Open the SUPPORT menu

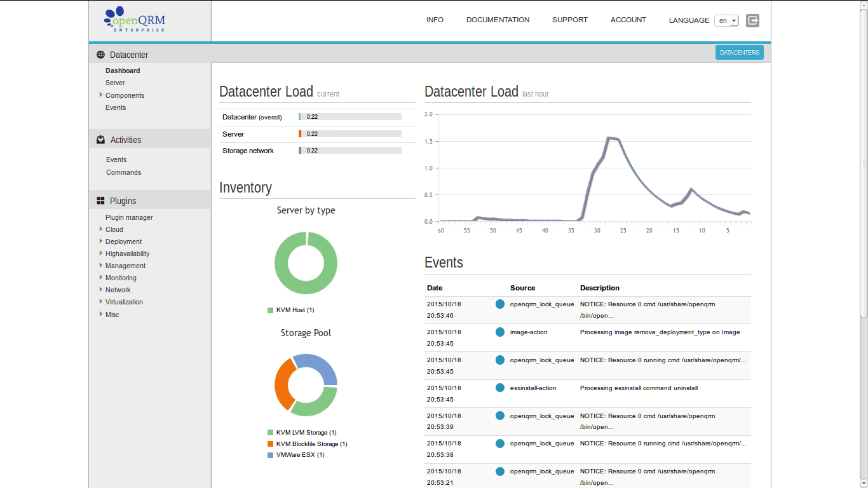[x=570, y=20]
